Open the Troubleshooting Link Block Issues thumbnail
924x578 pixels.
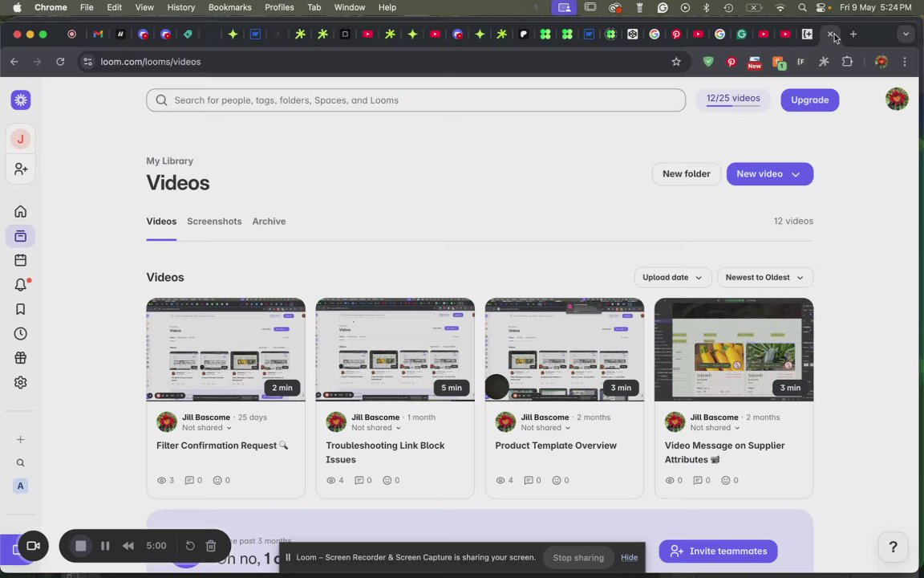tap(395, 350)
